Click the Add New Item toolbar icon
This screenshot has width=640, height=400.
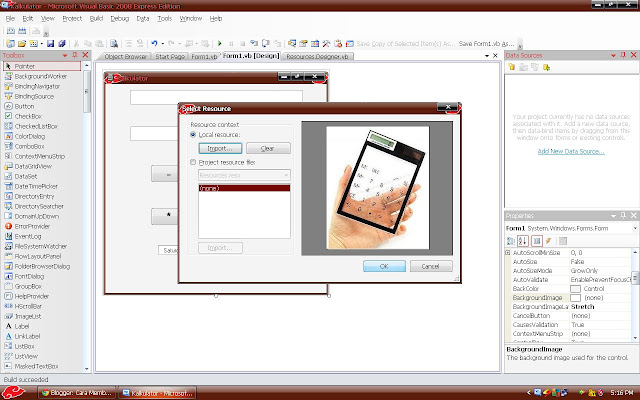point(34,43)
